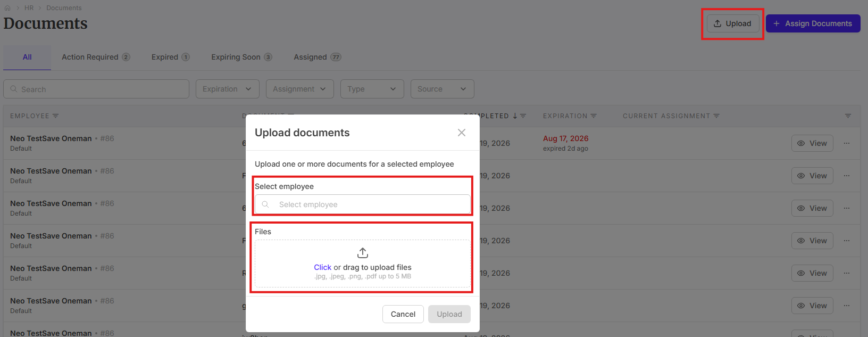Click ".jpg, .jpeg, .png, .pdf up to 5 MB" text
Screen dimensions: 868x337
click(363, 276)
